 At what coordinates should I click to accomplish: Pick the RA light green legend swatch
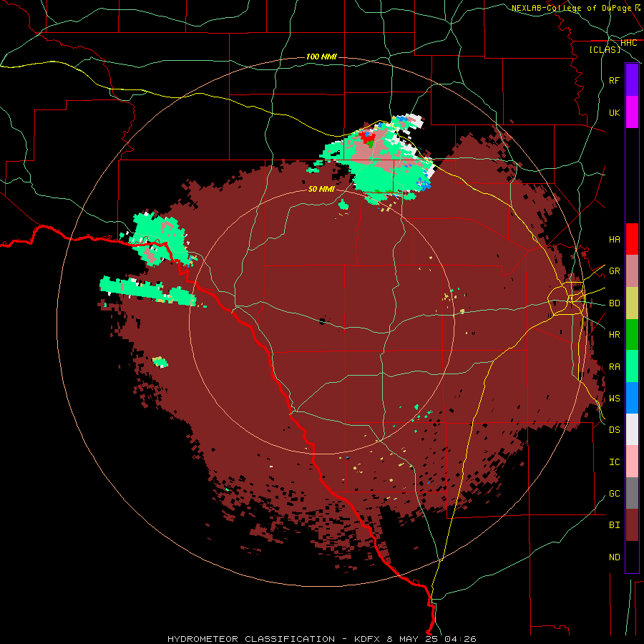point(632,366)
